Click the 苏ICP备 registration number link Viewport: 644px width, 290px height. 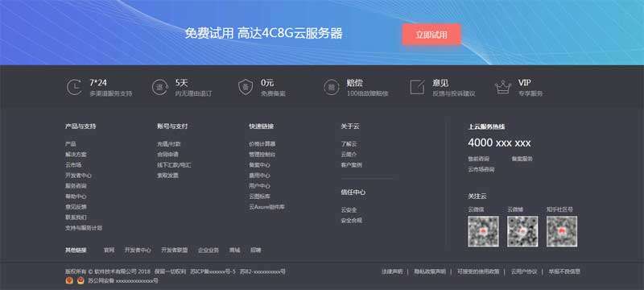(213, 271)
